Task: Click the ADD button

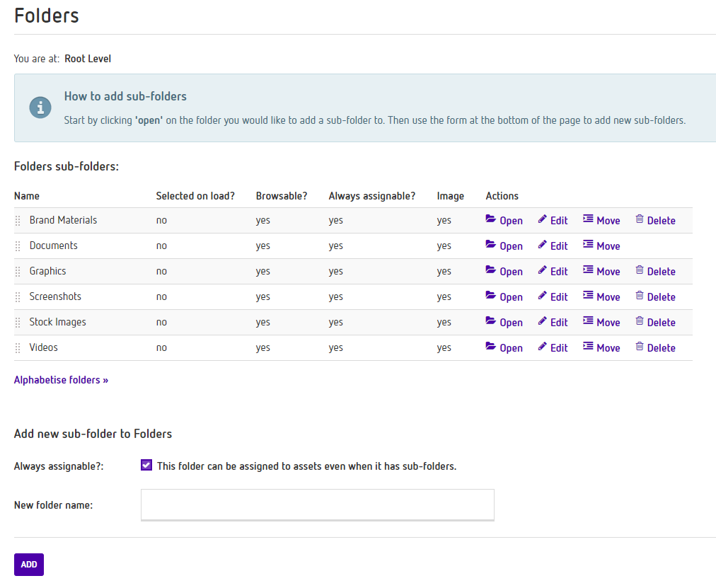Action: (x=29, y=565)
